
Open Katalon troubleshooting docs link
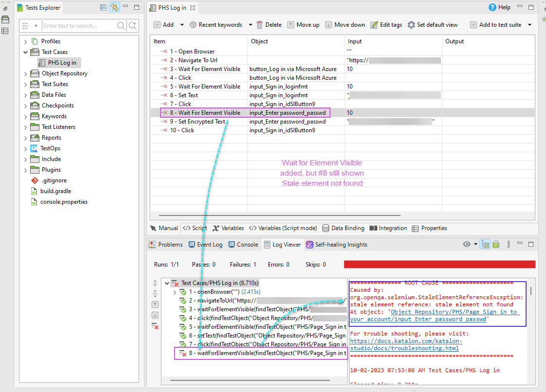point(406,345)
